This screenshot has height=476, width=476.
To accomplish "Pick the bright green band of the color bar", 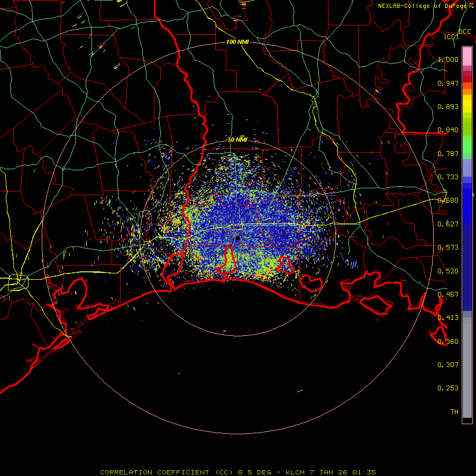I will 467,144.
